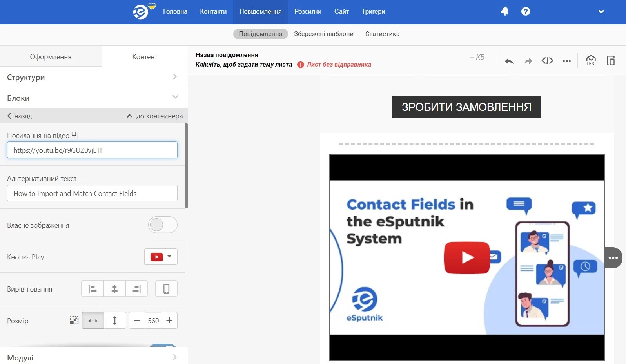Click the size value 560 field
Screen dimensions: 626x364
153,321
